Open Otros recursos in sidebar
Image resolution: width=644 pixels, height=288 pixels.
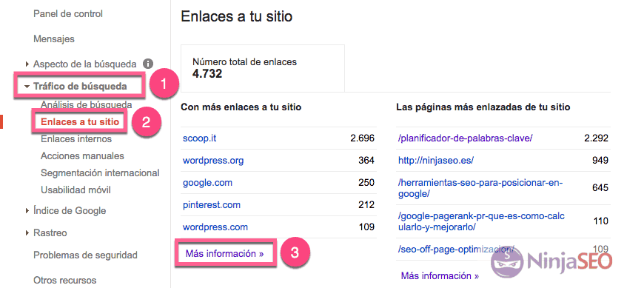point(65,281)
